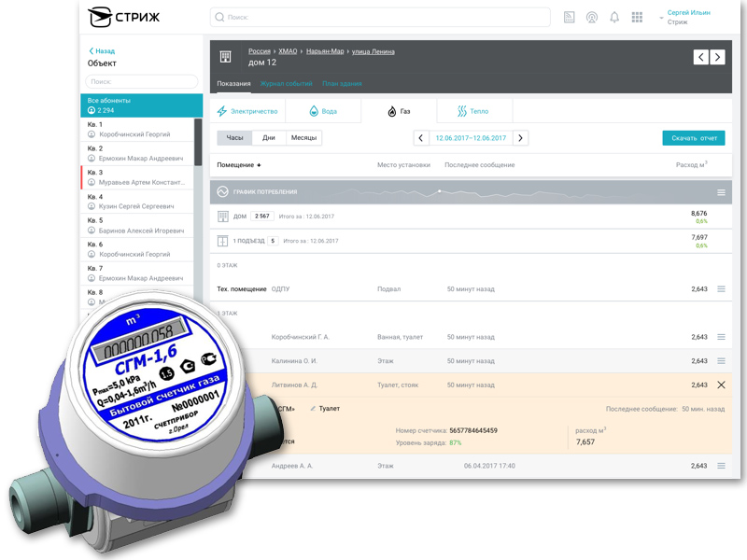Sort by Помещение column
The width and height of the screenshot is (747, 560).
[239, 165]
